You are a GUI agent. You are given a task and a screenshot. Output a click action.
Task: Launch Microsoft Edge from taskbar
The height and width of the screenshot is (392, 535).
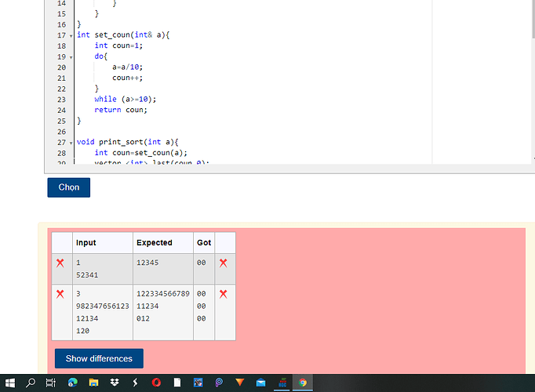[x=72, y=383]
